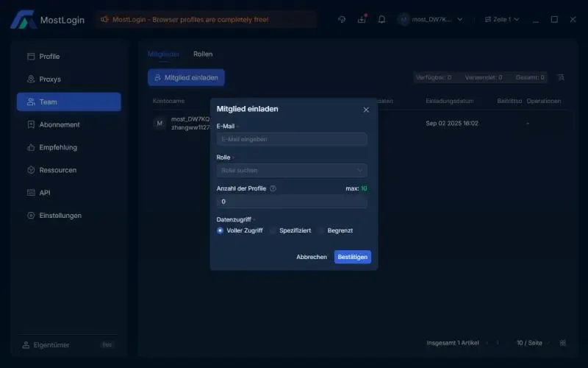Screen dimensions: 588x368
Task: Click the Profile window icon in sidebar
Action: coord(31,57)
